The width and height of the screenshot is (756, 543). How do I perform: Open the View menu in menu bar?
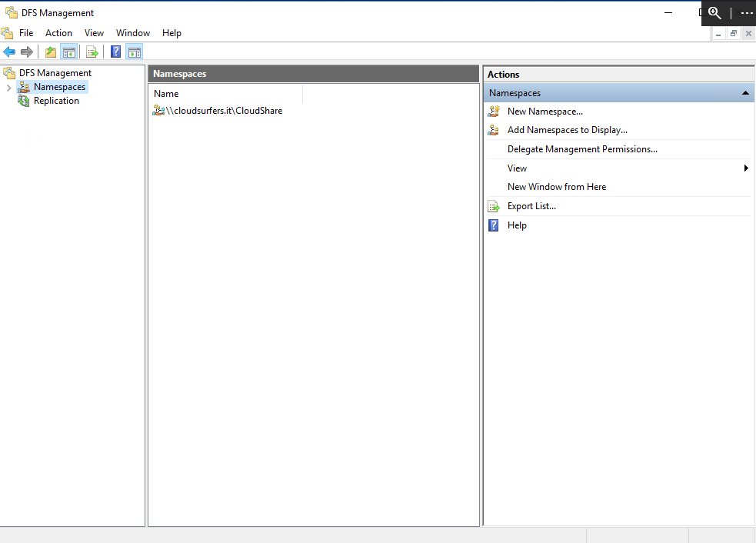point(94,33)
